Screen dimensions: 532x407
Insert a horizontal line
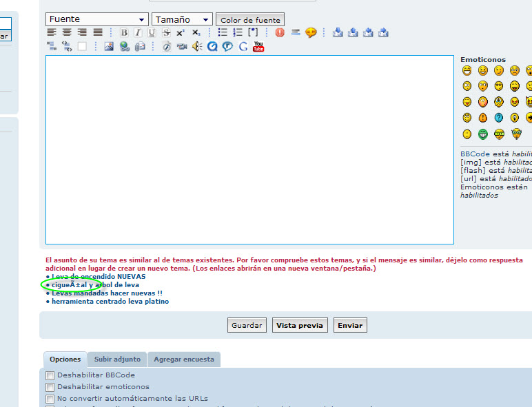click(x=296, y=32)
